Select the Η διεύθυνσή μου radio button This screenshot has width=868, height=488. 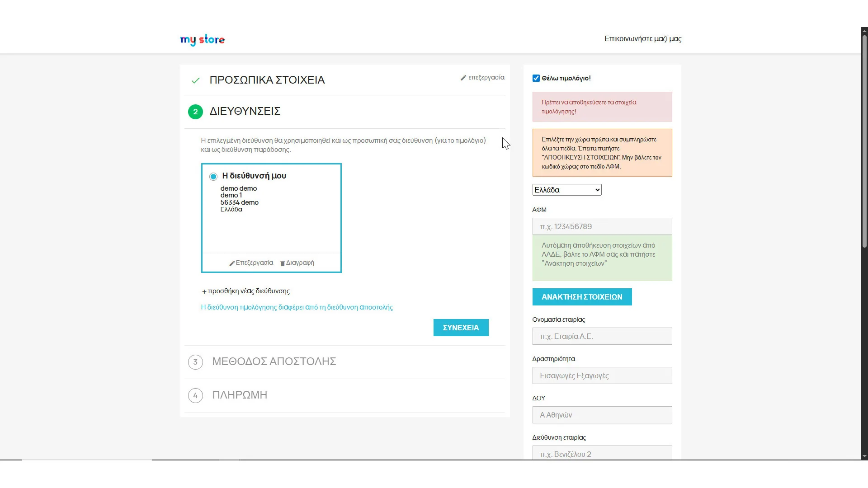tap(213, 177)
